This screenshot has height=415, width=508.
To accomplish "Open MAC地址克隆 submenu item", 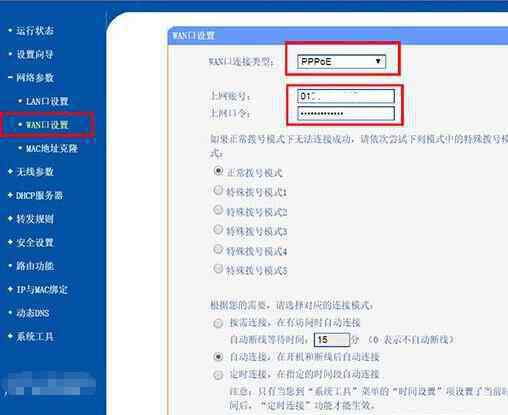I will point(52,148).
